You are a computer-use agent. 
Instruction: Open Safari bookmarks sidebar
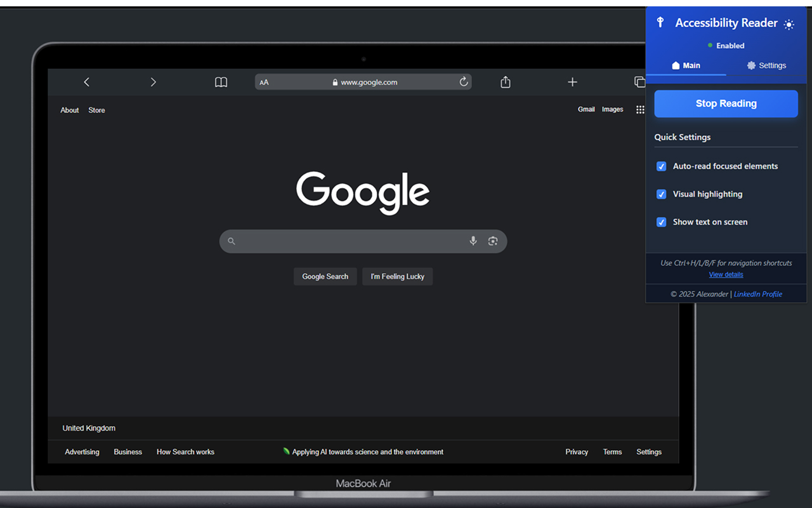221,82
